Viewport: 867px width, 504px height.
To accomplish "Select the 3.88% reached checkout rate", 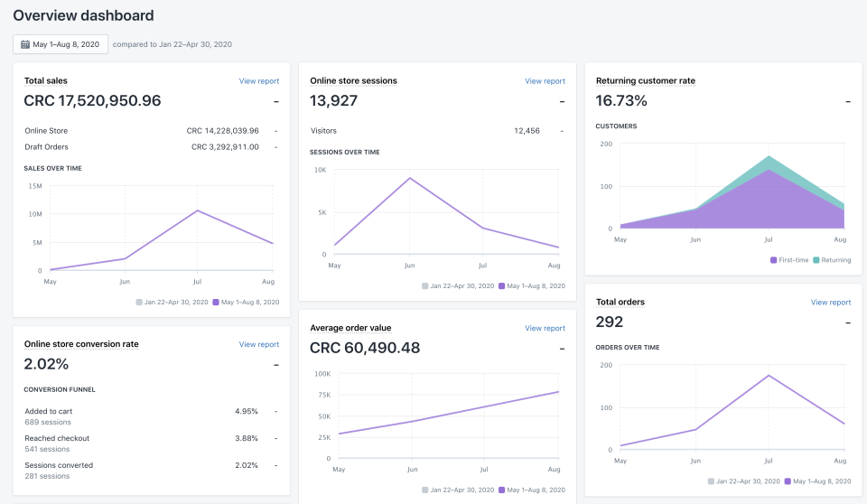I will (246, 439).
